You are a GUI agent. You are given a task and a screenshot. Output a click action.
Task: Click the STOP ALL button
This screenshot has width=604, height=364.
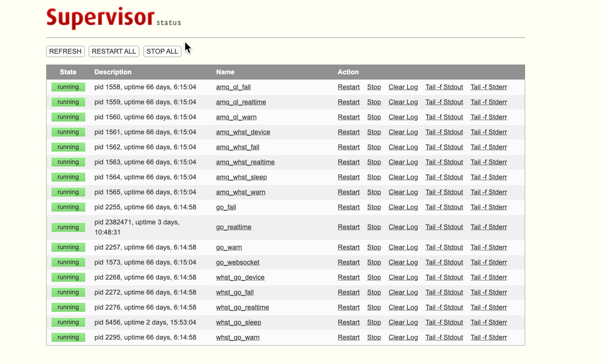(x=162, y=51)
